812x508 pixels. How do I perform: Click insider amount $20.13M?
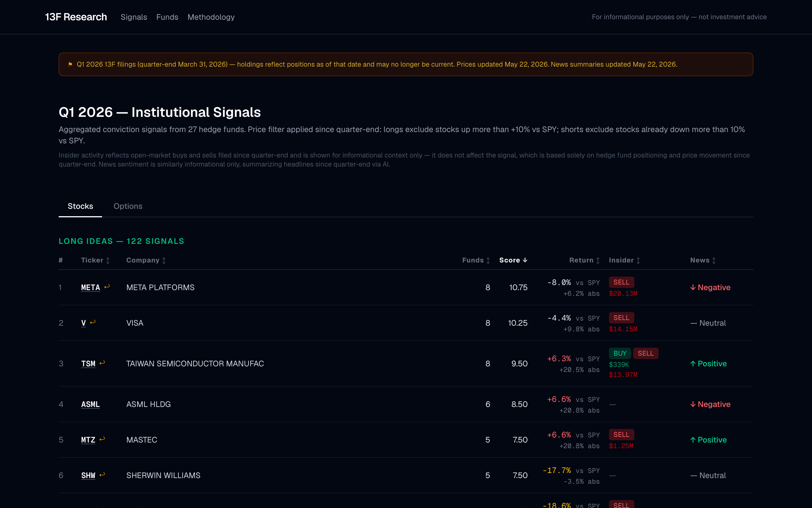point(623,294)
